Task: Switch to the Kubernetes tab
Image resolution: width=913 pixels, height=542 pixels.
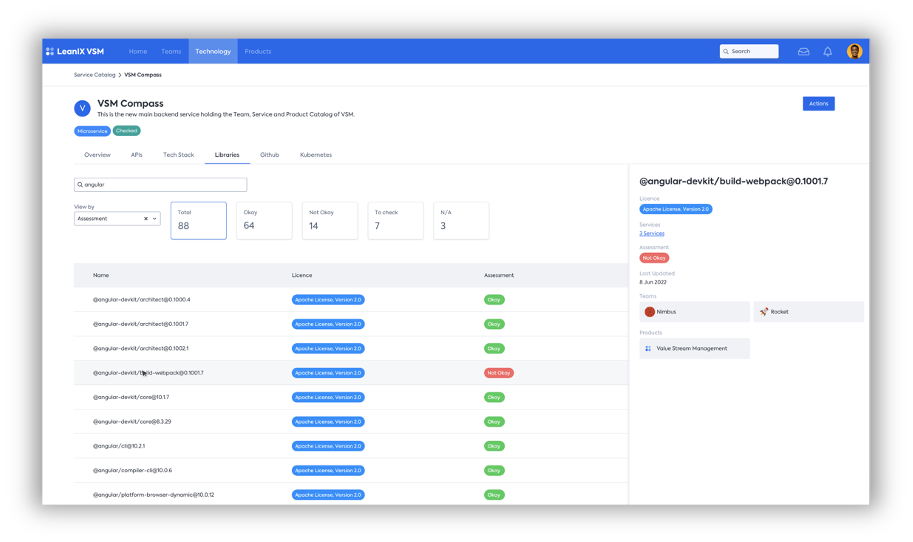Action: click(316, 155)
